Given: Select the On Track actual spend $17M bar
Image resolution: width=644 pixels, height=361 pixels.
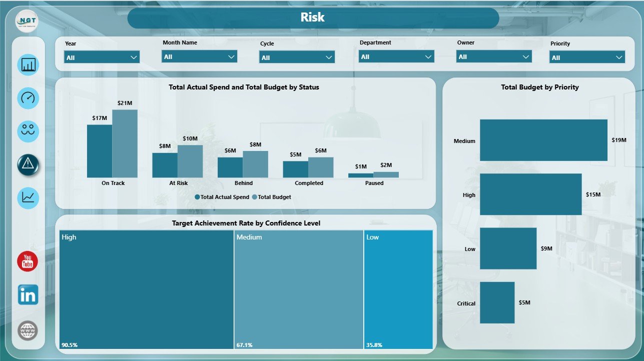Looking at the screenshot, I should pyautogui.click(x=100, y=151).
